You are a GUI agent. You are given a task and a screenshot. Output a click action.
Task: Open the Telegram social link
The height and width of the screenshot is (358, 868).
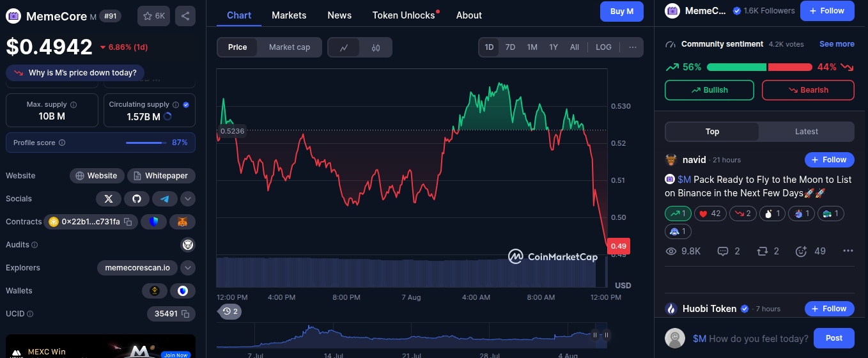point(165,199)
